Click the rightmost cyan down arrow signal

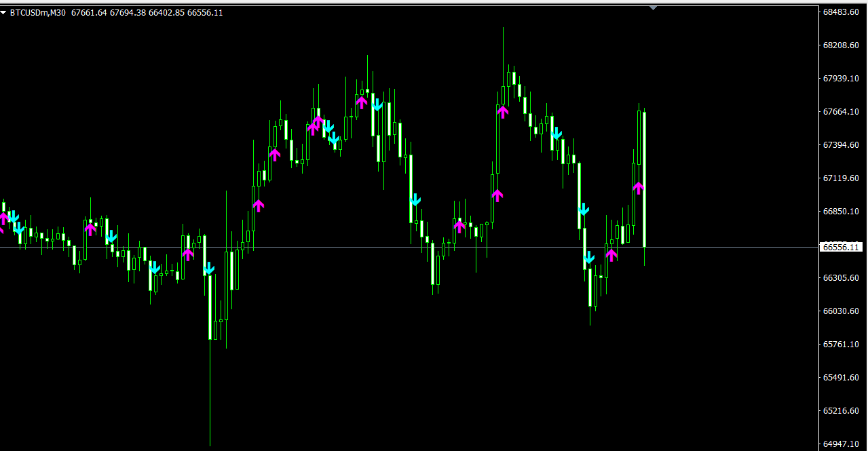click(x=589, y=258)
